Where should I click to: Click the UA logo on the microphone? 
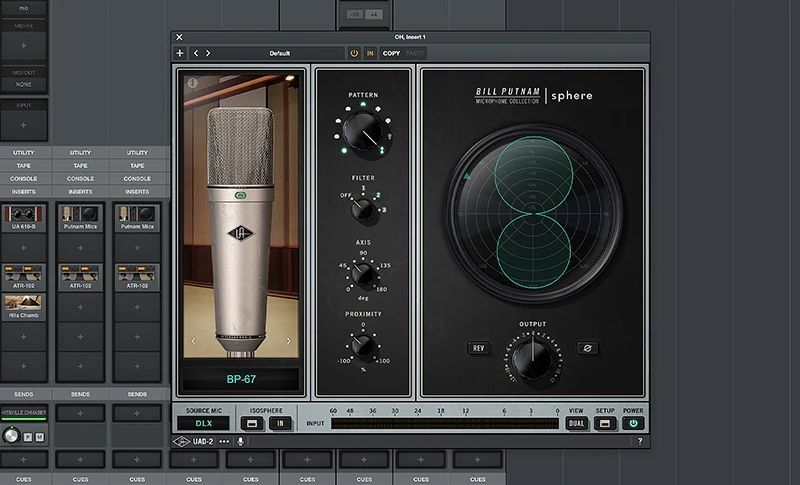(x=240, y=234)
